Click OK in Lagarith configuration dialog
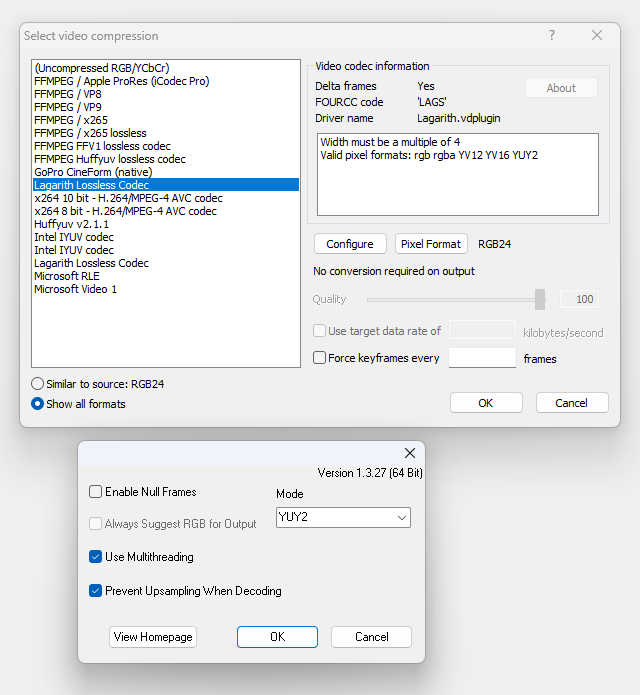Viewport: 640px width, 695px height. 277,637
